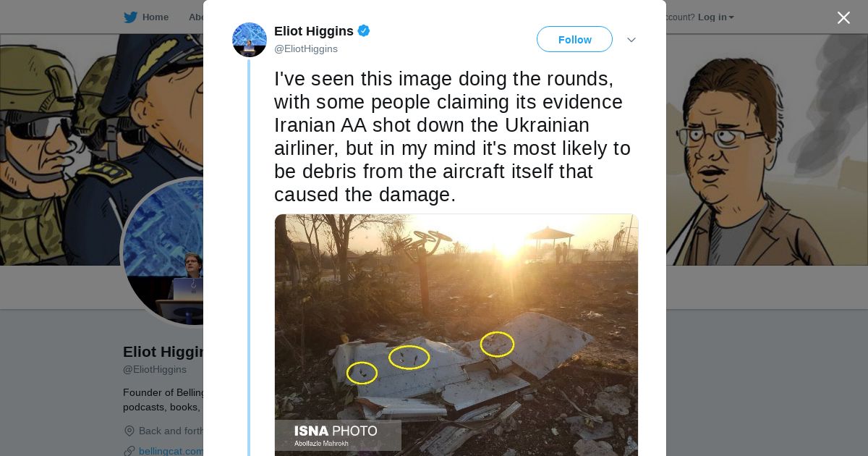Click the @EliotHiggins handle on the background profile
Image resolution: width=868 pixels, height=456 pixels.
coord(155,369)
